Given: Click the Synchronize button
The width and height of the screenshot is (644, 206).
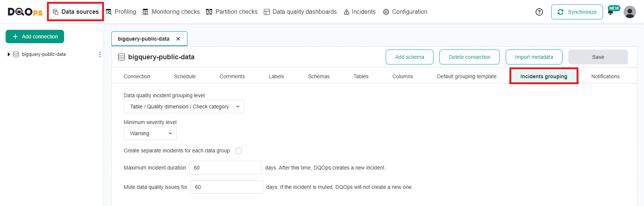Looking at the screenshot, I should tap(577, 12).
